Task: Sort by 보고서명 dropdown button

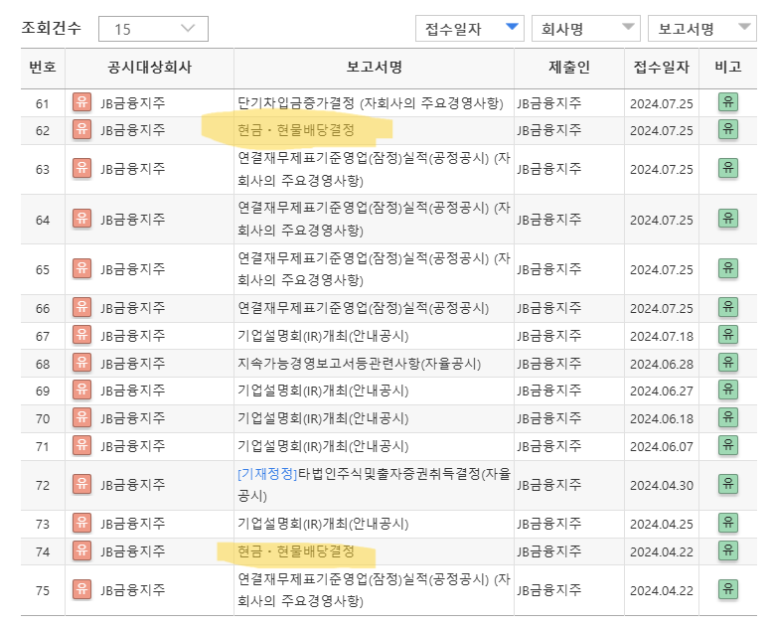Action: [702, 29]
